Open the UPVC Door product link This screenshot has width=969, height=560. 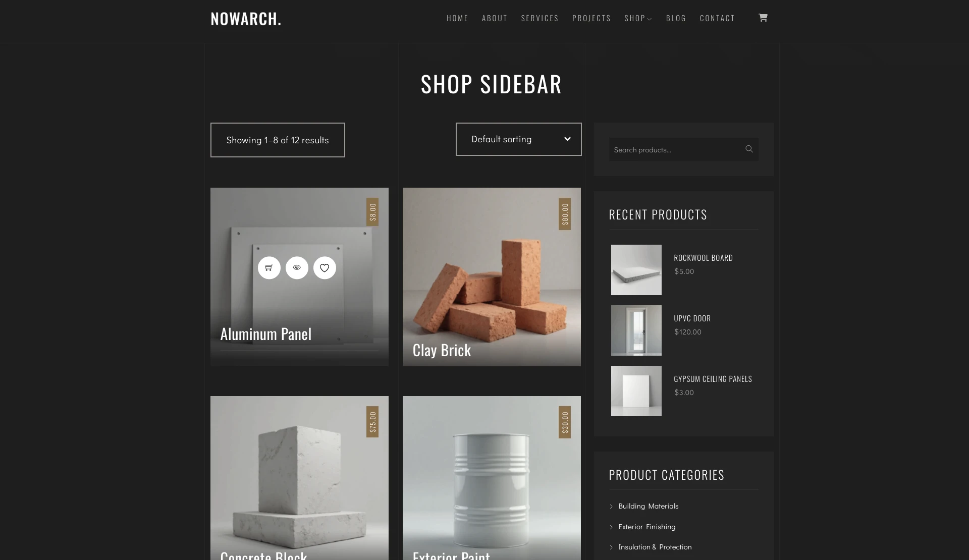pos(692,318)
